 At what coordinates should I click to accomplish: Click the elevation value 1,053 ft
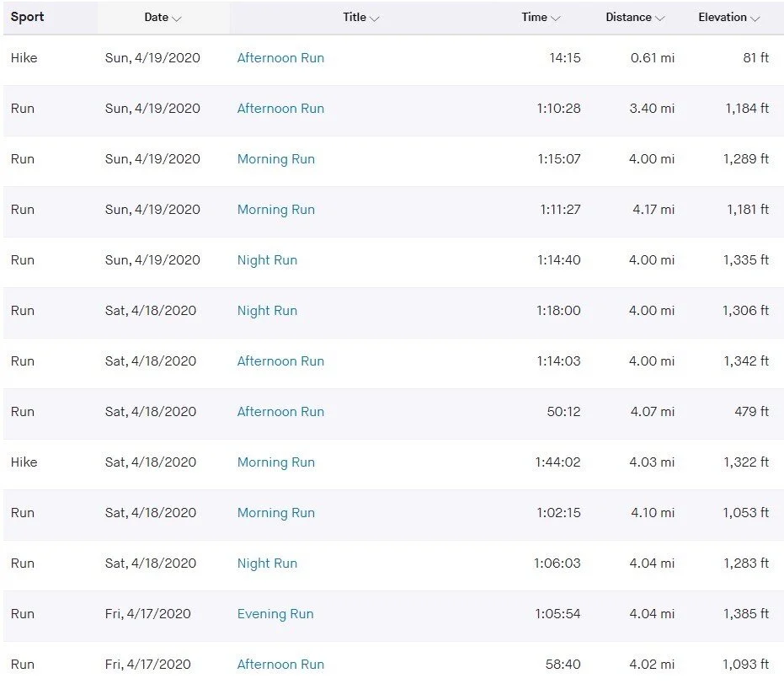(746, 512)
